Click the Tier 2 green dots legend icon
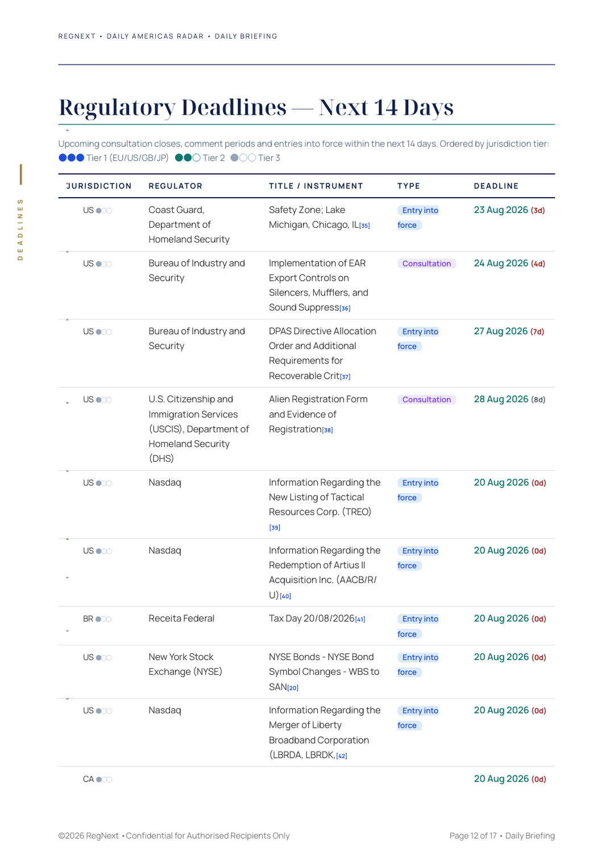 [x=188, y=158]
